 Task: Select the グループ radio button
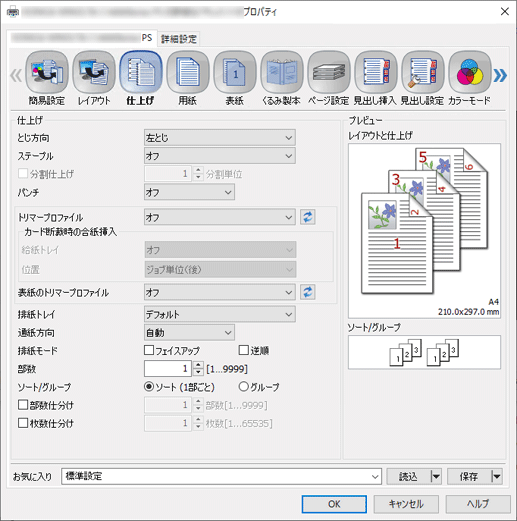click(244, 387)
